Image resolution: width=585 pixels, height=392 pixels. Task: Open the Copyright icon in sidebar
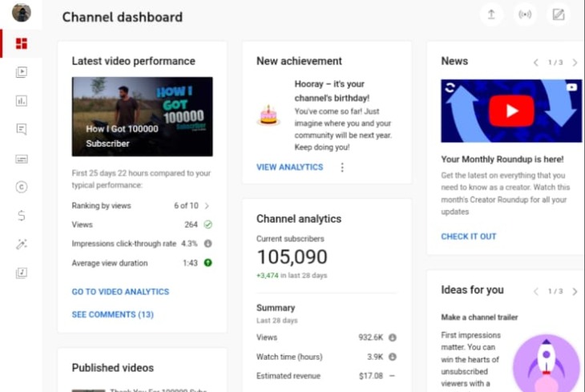tap(22, 187)
